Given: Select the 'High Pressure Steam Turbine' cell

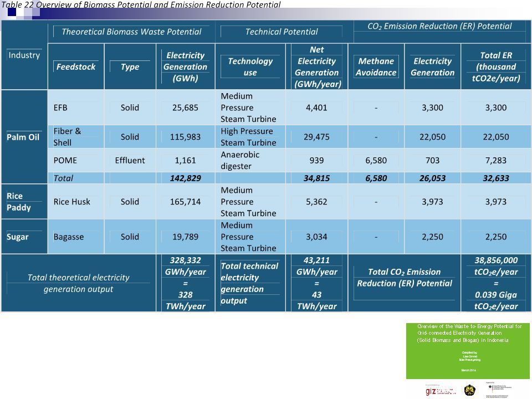Looking at the screenshot, I should coord(250,137).
